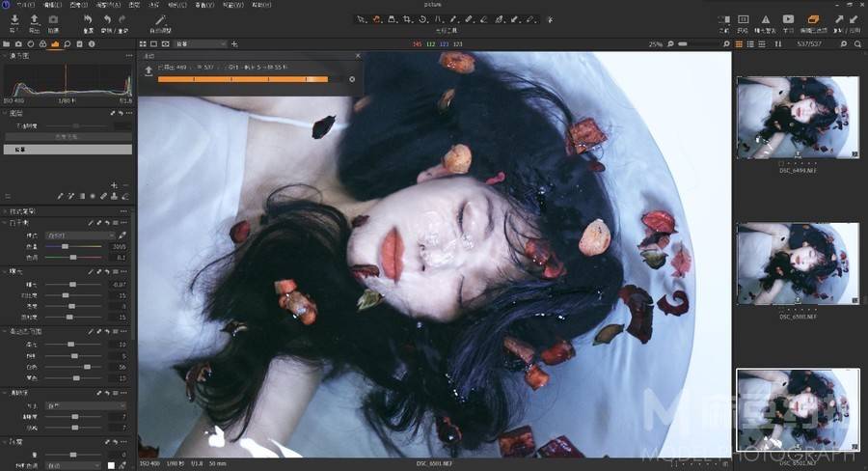The image size is (868, 471).
Task: Open the Details magnifier tool tab
Action: pos(67,43)
